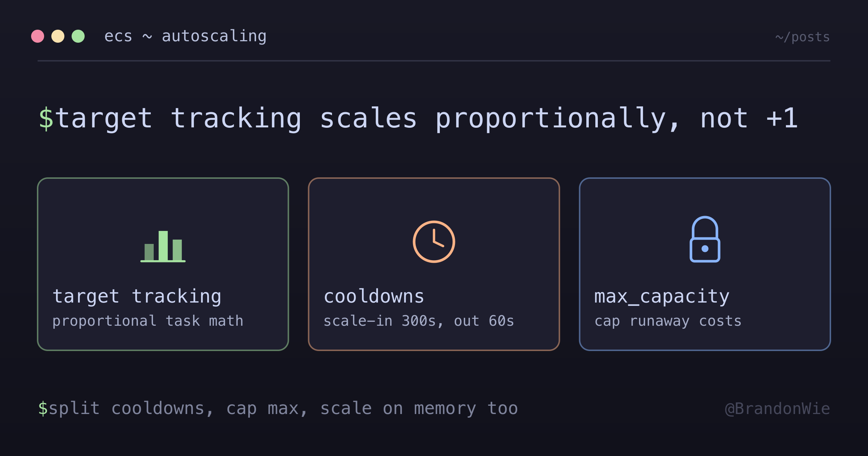
Task: Click 'proportional task math' subtitle
Action: (x=148, y=321)
